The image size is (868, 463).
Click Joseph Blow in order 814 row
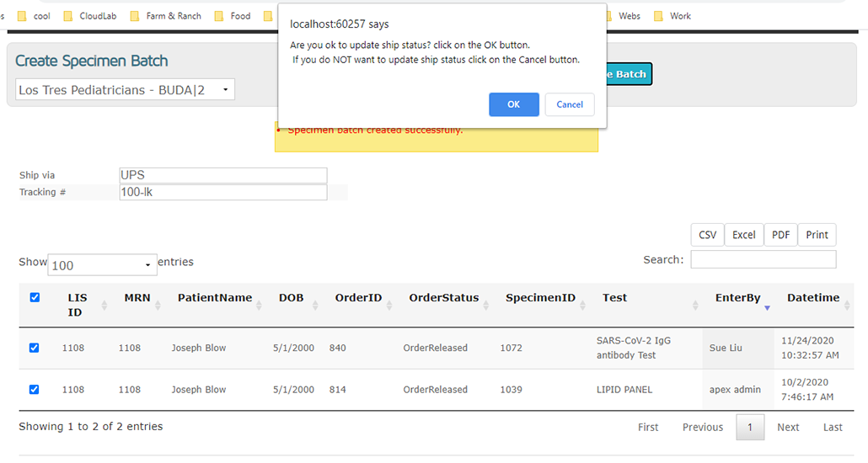(199, 390)
